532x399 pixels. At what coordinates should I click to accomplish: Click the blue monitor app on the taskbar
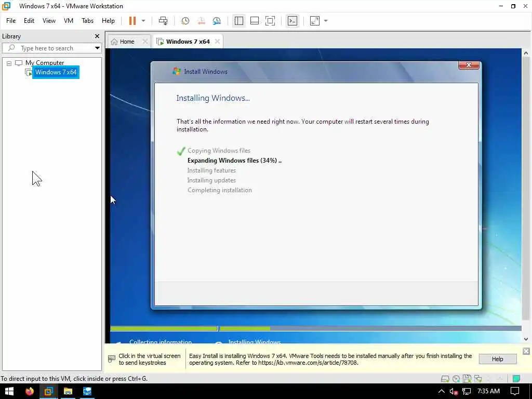point(87,391)
